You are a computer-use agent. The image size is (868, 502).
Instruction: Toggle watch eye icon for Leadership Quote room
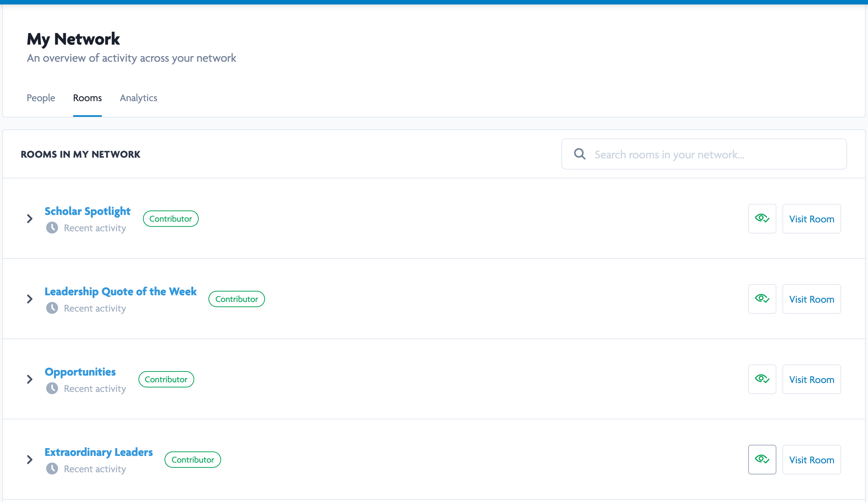762,299
